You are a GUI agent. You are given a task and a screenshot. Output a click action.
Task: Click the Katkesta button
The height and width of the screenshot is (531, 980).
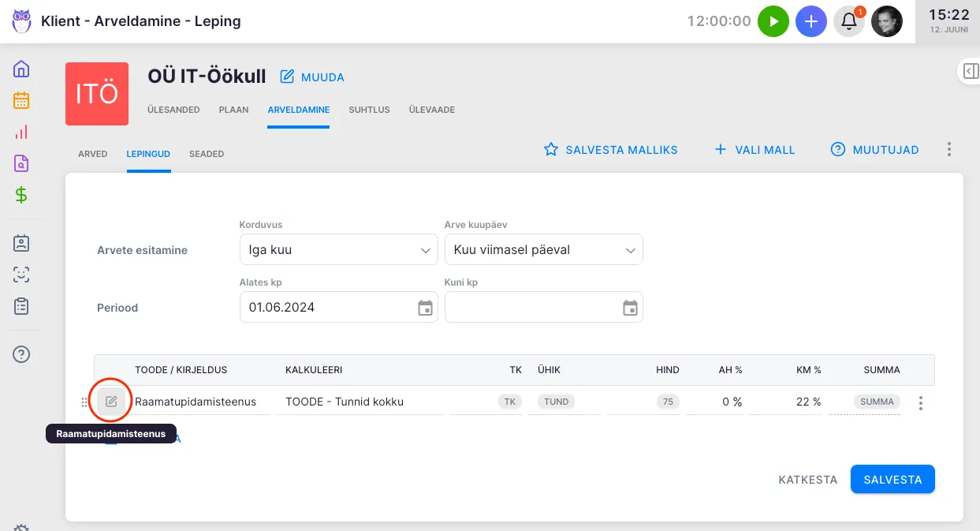807,479
